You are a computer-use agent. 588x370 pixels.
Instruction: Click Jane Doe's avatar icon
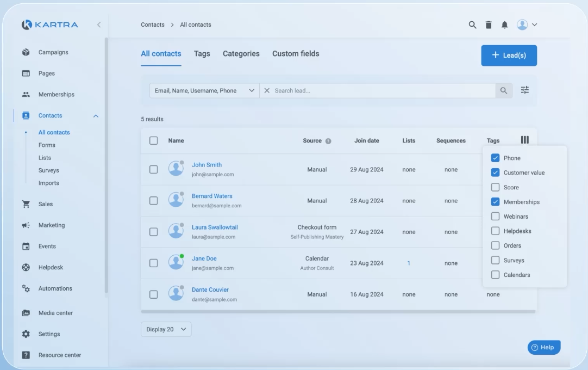pos(176,262)
